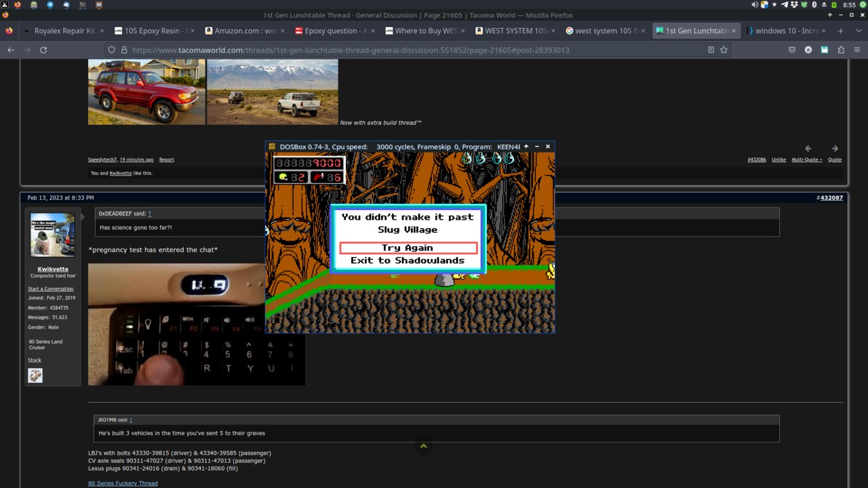
Task: Go back to previous page in Firefox
Action: pos(10,50)
